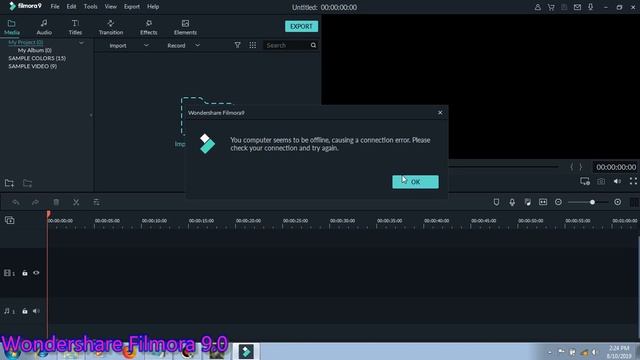This screenshot has width=640, height=360.
Task: Open the Edit menu
Action: pos(71,7)
